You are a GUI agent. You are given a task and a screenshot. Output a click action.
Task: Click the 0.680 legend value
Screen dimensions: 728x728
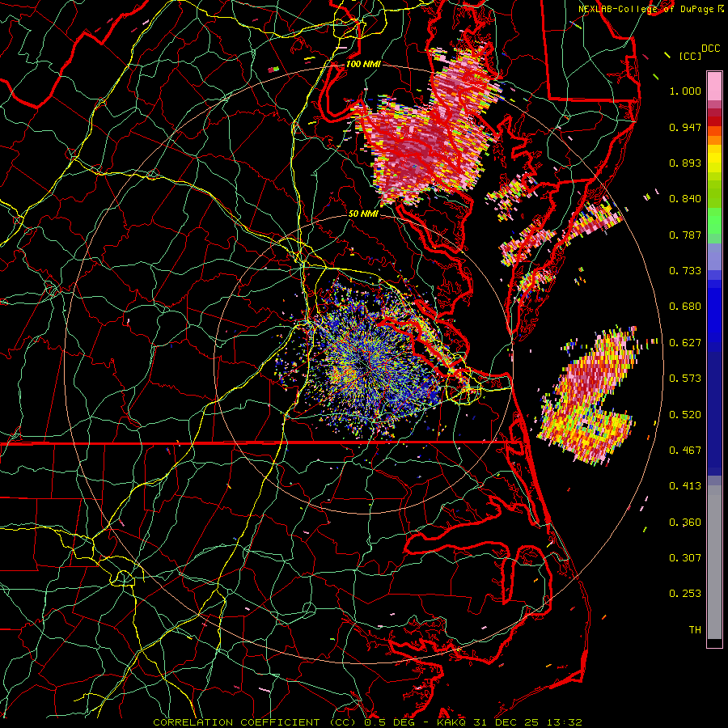[x=685, y=307]
